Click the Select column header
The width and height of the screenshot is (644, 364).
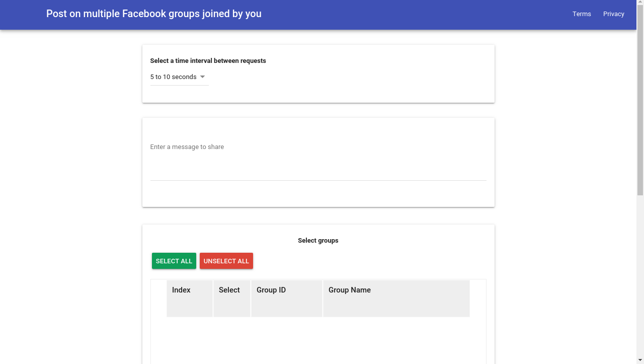[x=232, y=299]
